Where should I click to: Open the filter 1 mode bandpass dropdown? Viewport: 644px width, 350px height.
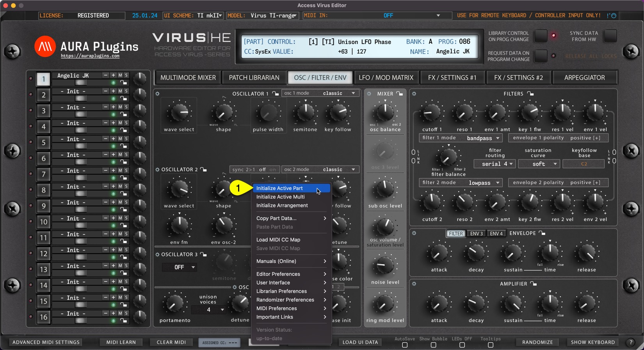tap(483, 138)
